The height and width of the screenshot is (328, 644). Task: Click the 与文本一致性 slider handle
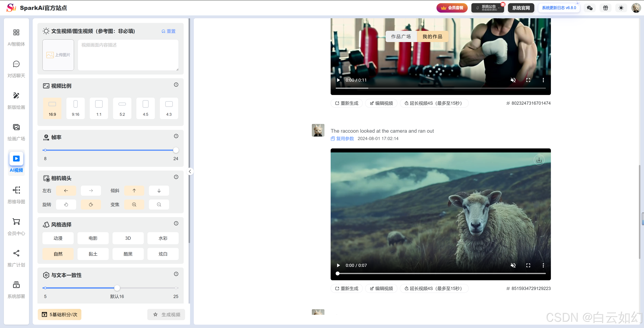[117, 288]
